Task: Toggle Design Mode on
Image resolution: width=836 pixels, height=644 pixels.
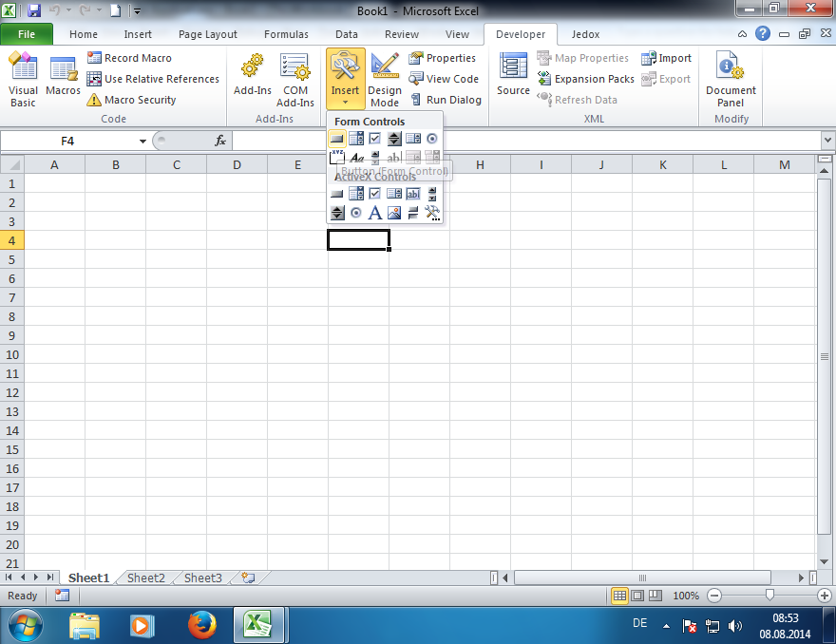Action: pyautogui.click(x=385, y=81)
